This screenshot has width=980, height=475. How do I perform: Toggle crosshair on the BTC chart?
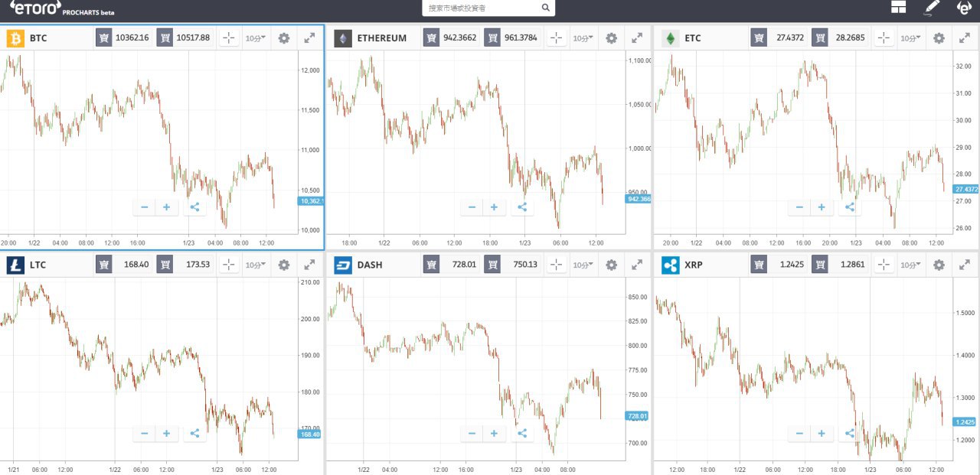pos(229,38)
